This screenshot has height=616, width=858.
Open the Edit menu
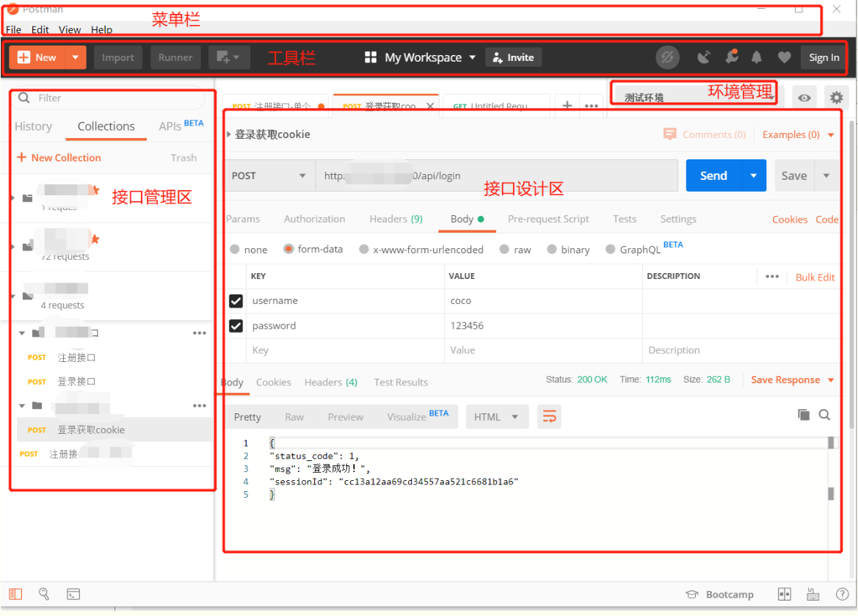40,29
